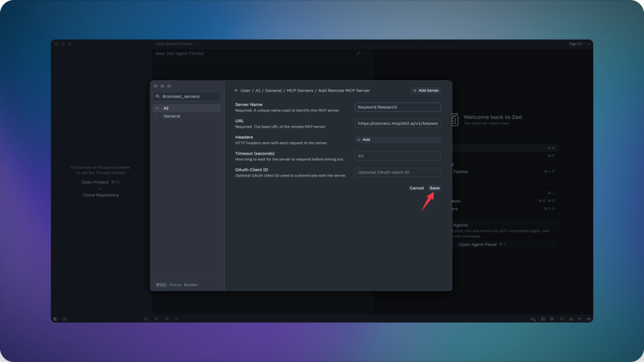Screen dimensions: 644x362
Task: Open the agent thread ellipsis menu
Action: pyautogui.click(x=367, y=53)
